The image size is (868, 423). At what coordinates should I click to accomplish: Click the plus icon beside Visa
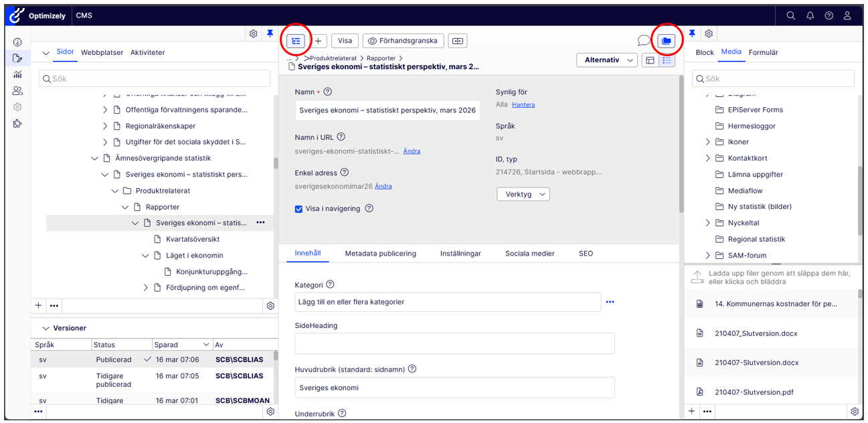coord(318,41)
